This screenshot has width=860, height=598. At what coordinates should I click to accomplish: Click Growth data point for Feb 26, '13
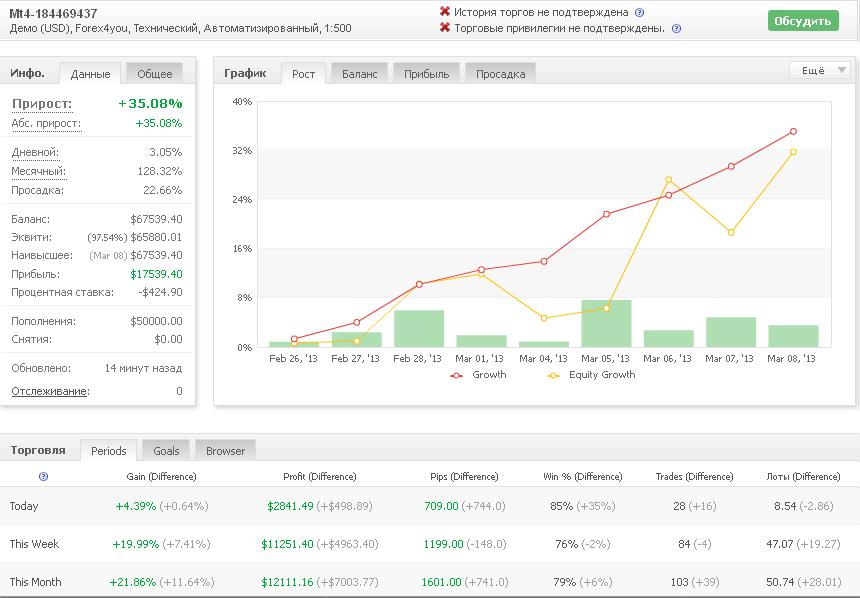point(294,339)
